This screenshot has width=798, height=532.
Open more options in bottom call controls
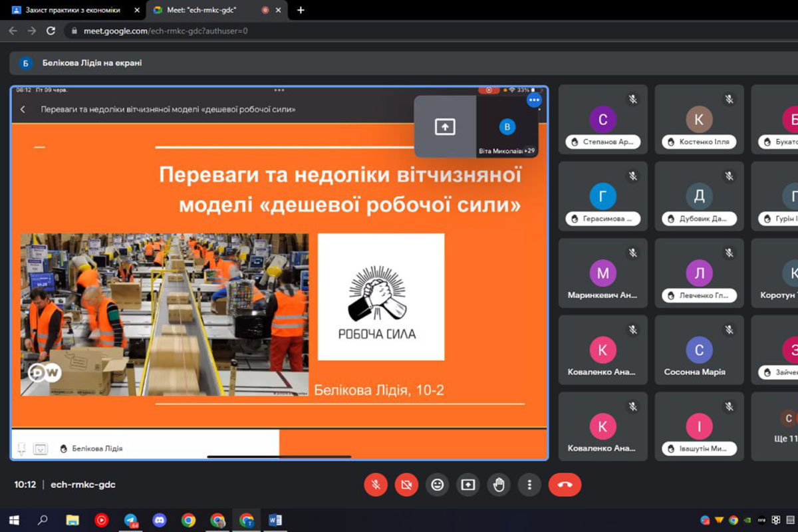click(x=529, y=485)
